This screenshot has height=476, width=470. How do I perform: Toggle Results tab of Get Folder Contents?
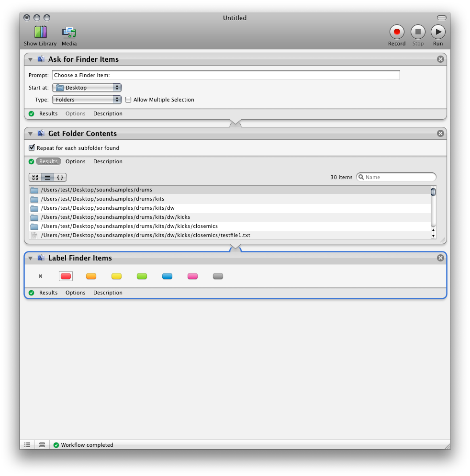pos(48,161)
